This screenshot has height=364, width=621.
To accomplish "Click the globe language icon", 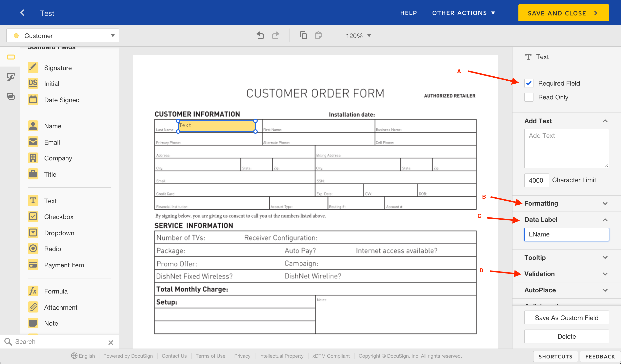I will click(x=74, y=356).
